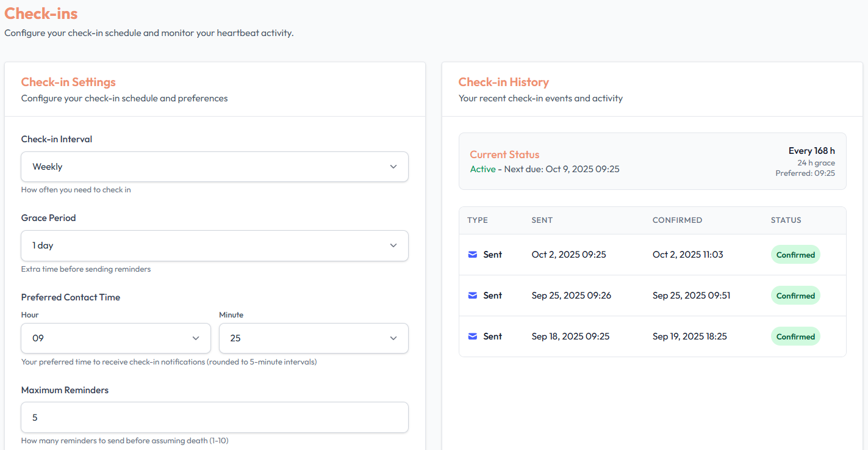Screen dimensions: 868x450
Task: Click the envelope icon in the Sep 25 row
Action: coord(472,296)
